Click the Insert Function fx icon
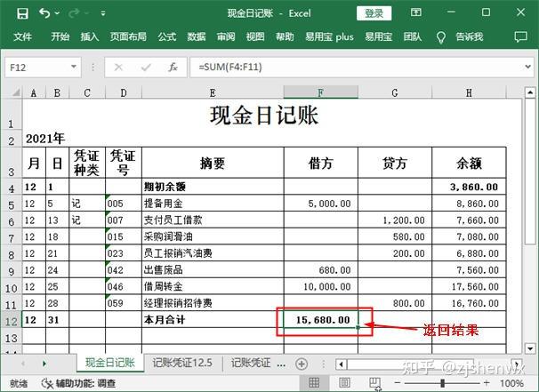Viewport: 539px width, 392px height. pyautogui.click(x=173, y=67)
